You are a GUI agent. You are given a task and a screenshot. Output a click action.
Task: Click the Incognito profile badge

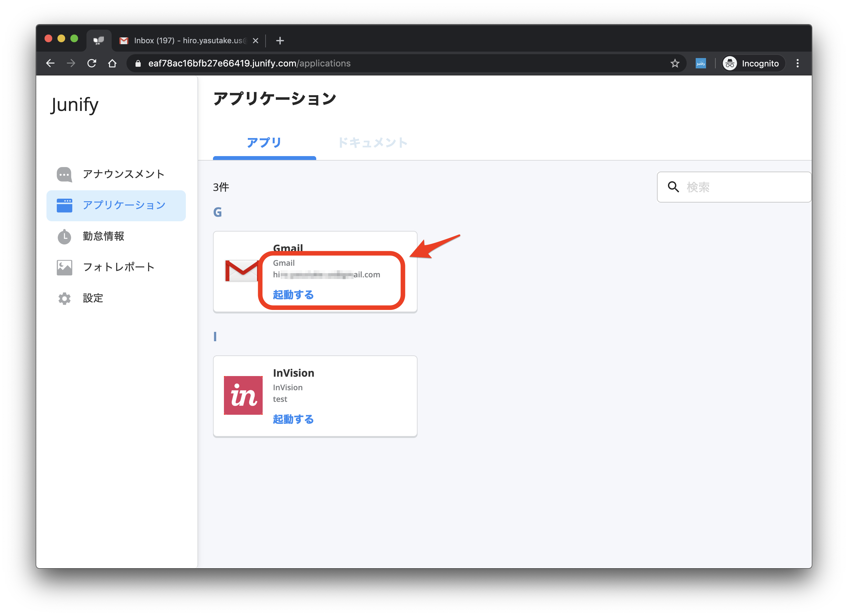[x=752, y=63]
